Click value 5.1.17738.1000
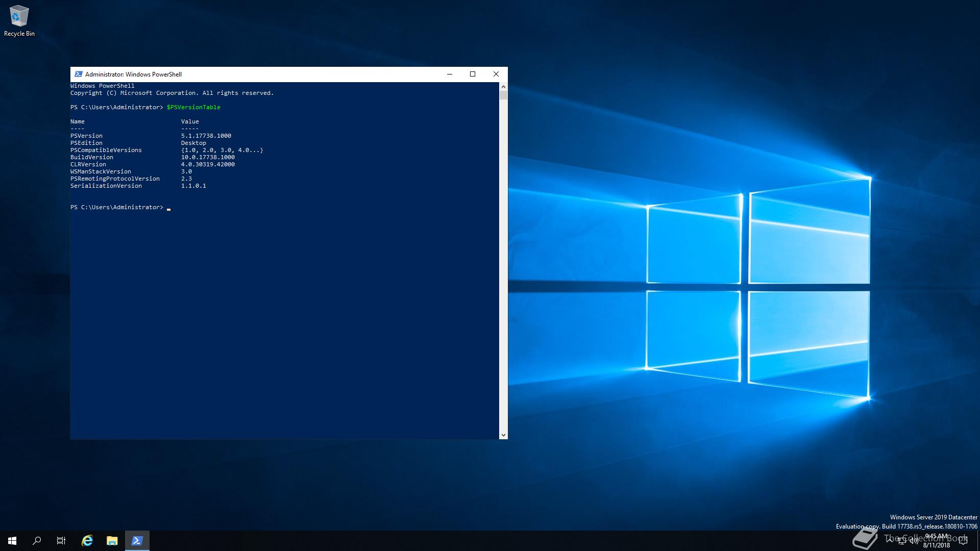980x551 pixels. coord(206,136)
